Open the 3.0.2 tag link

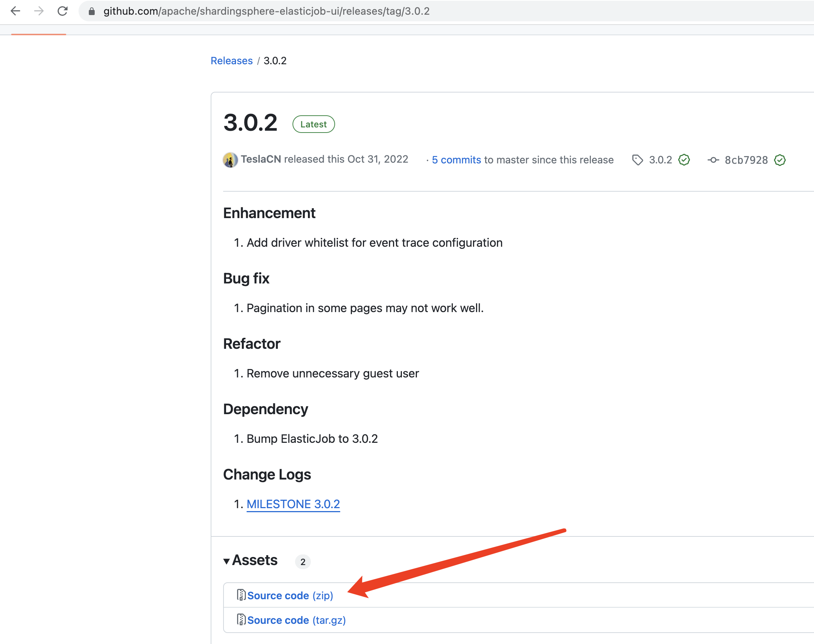point(660,160)
